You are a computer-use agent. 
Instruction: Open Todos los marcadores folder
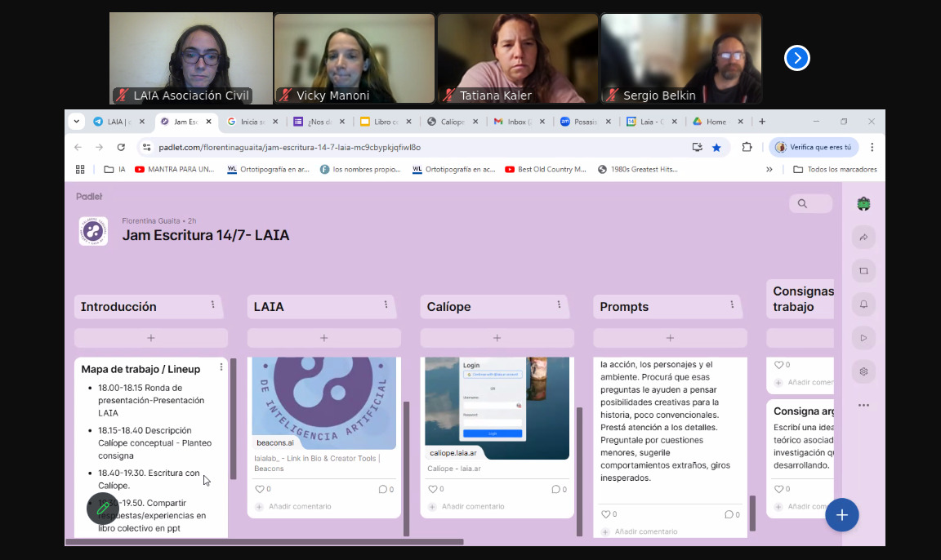pyautogui.click(x=835, y=170)
